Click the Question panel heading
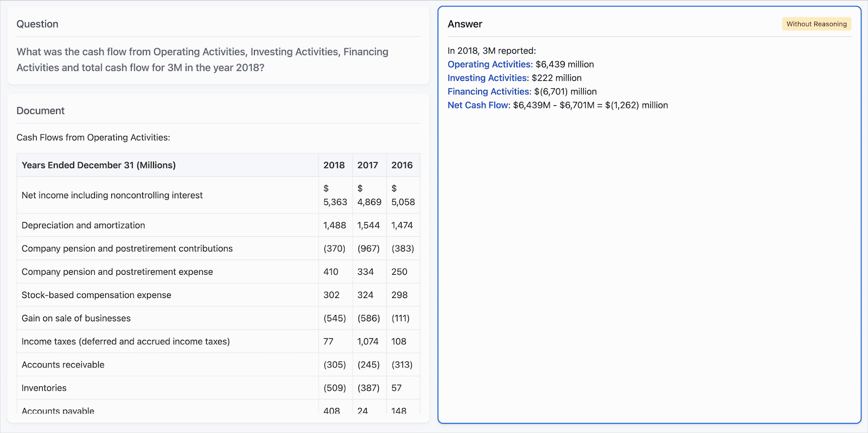 click(x=37, y=24)
